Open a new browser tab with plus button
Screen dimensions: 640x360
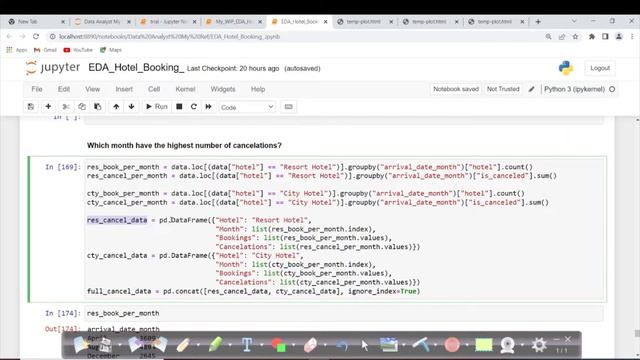(x=538, y=21)
